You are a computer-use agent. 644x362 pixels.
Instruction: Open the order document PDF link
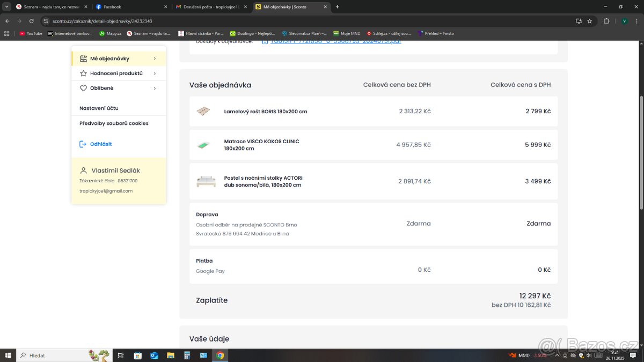(x=331, y=41)
